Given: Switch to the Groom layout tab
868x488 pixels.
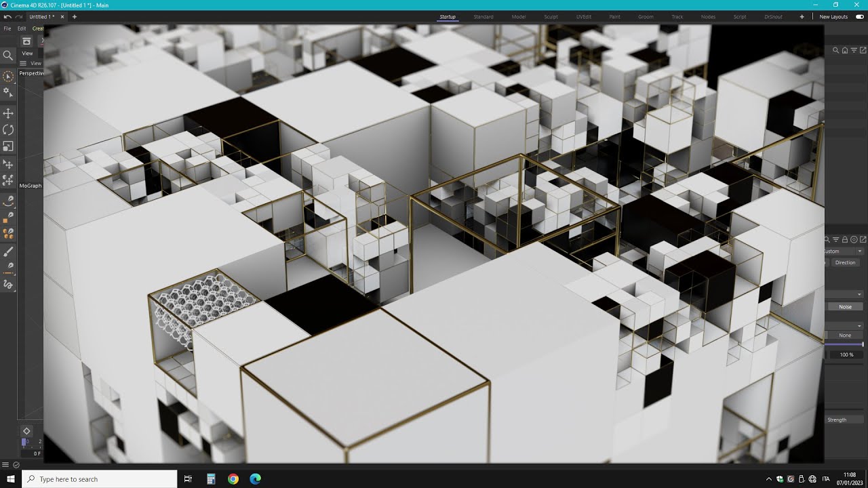Looking at the screenshot, I should click(646, 17).
